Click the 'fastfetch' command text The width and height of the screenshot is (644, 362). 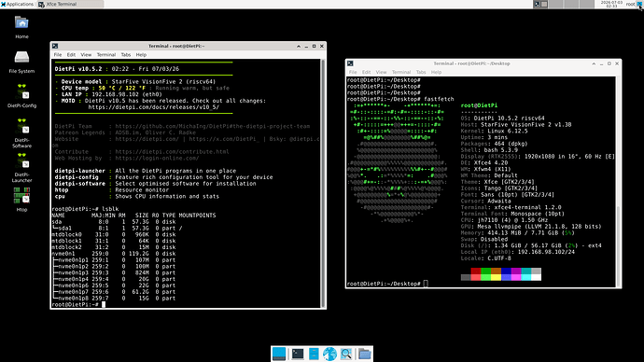pyautogui.click(x=439, y=99)
